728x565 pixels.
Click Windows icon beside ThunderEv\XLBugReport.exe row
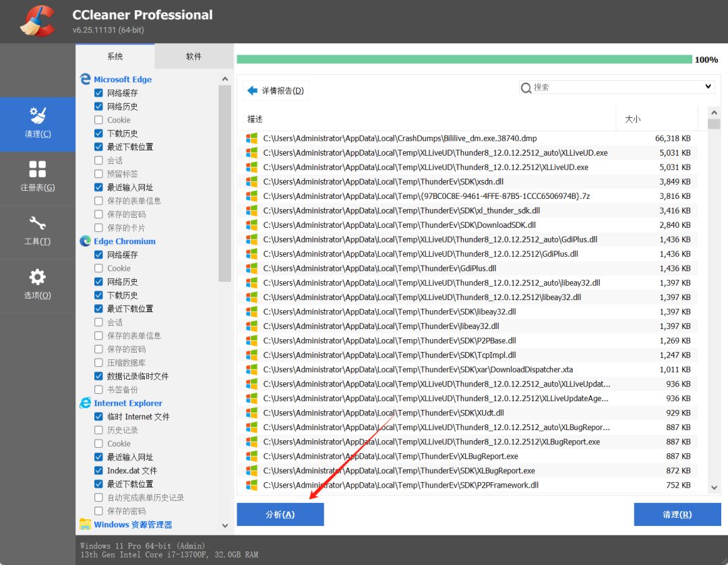click(251, 456)
